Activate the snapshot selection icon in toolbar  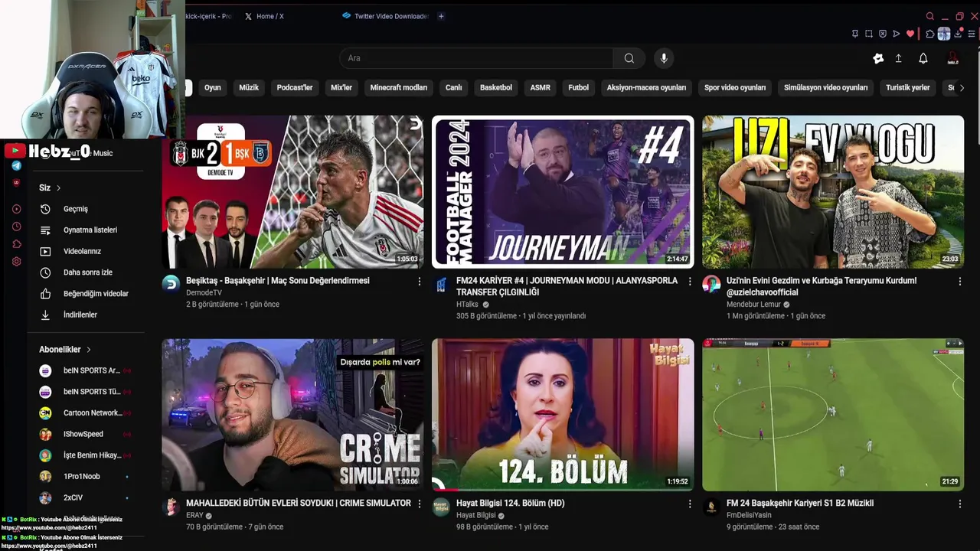pos(869,34)
